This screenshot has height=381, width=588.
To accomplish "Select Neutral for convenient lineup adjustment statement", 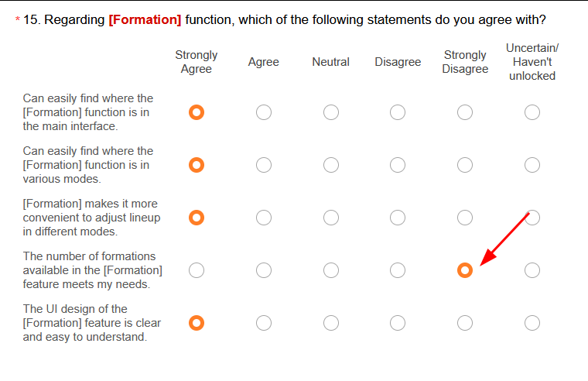I will 331,218.
